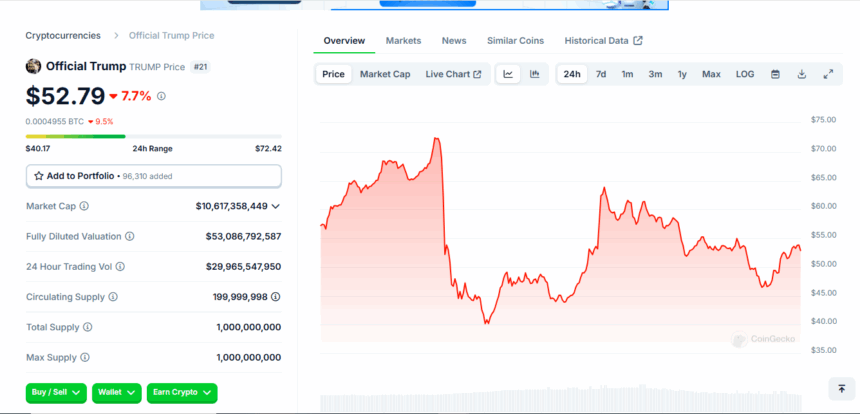Click the Official Trump coin logo
Viewport: 860px width, 414px height.
33,66
